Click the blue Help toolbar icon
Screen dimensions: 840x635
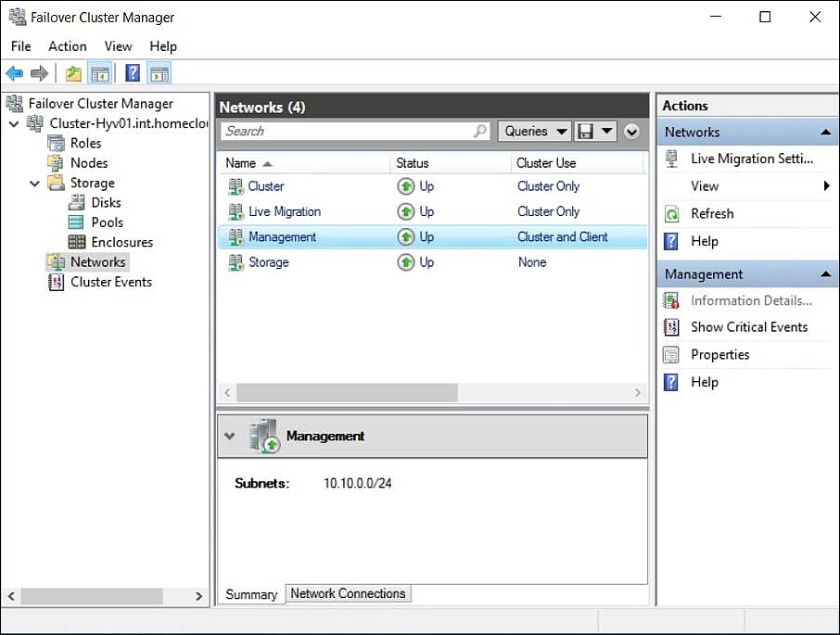(133, 73)
